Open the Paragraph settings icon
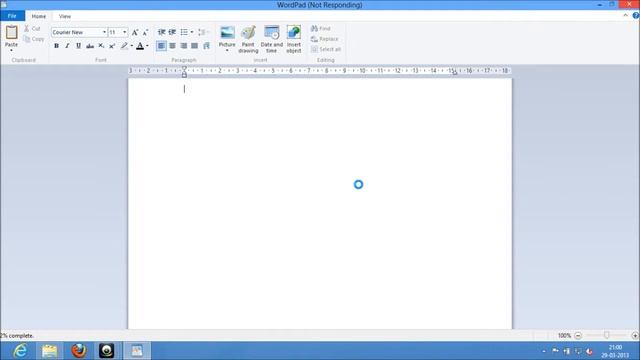640x360 pixels. click(207, 46)
